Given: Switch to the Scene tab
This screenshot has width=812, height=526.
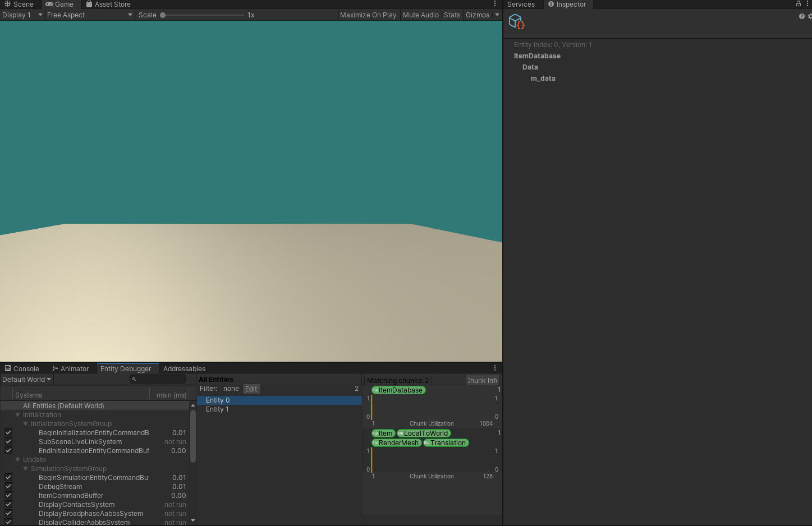Looking at the screenshot, I should click(x=22, y=4).
